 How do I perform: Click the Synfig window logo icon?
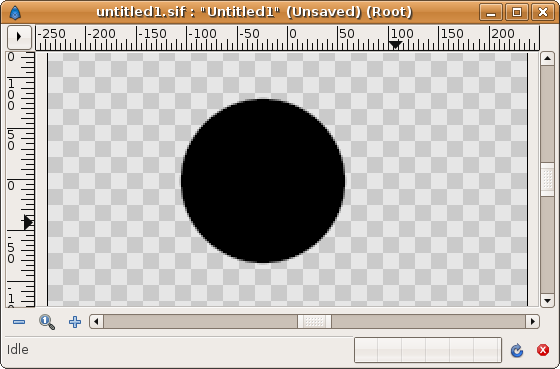click(15, 13)
